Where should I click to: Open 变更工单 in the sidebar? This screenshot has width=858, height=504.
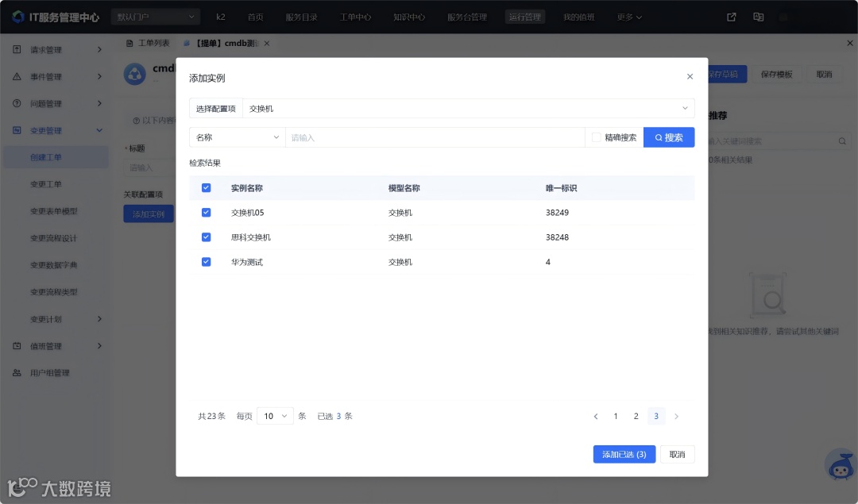[46, 184]
